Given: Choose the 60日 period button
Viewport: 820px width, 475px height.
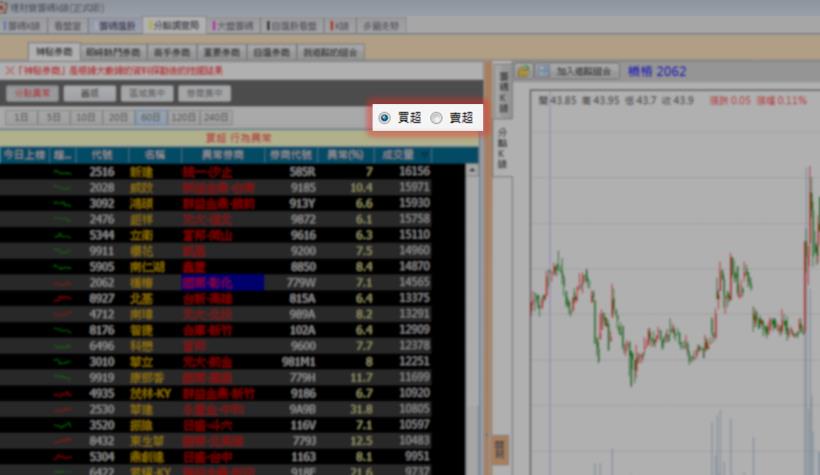Looking at the screenshot, I should [151, 117].
